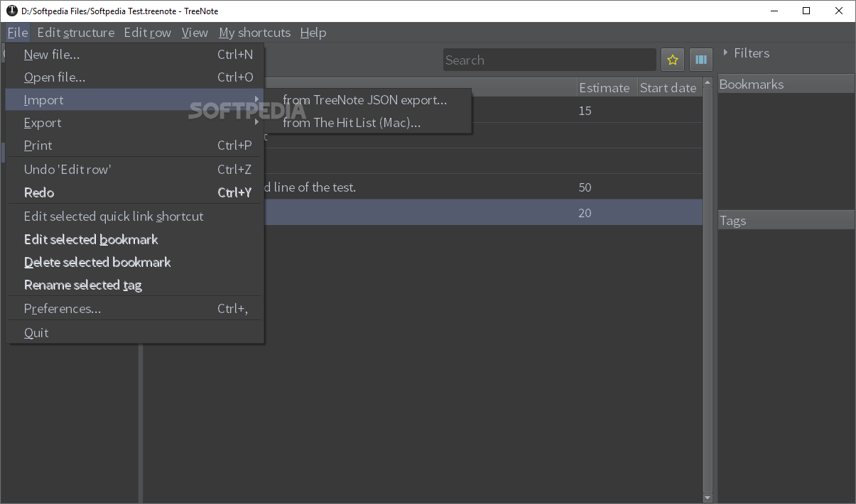Click the scrollbar up arrow
The width and height of the screenshot is (856, 504).
coord(708,84)
